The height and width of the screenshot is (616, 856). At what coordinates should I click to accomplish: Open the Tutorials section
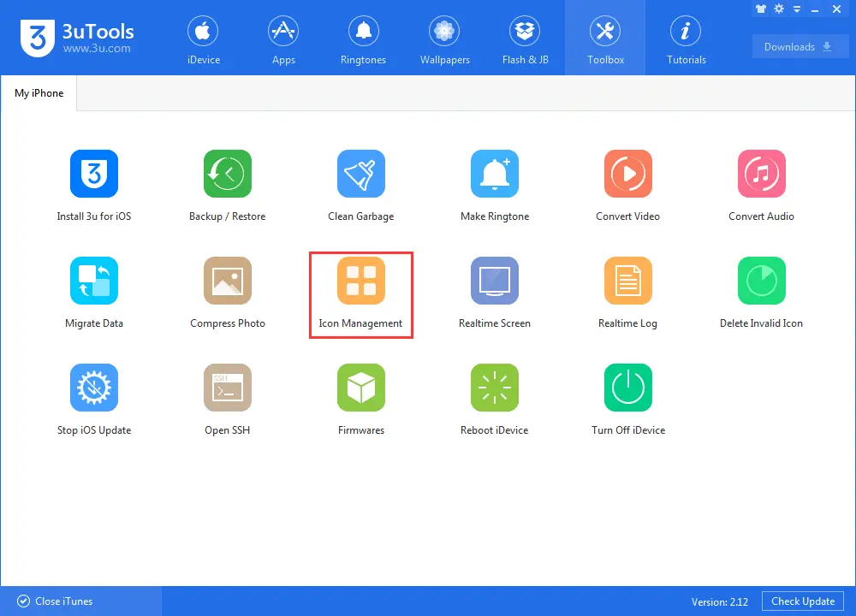[686, 39]
